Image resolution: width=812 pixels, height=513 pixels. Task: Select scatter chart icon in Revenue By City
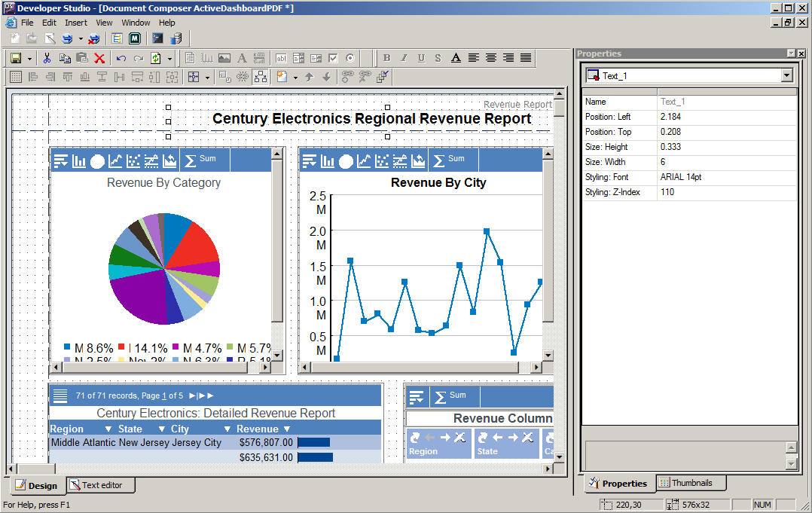pos(382,161)
